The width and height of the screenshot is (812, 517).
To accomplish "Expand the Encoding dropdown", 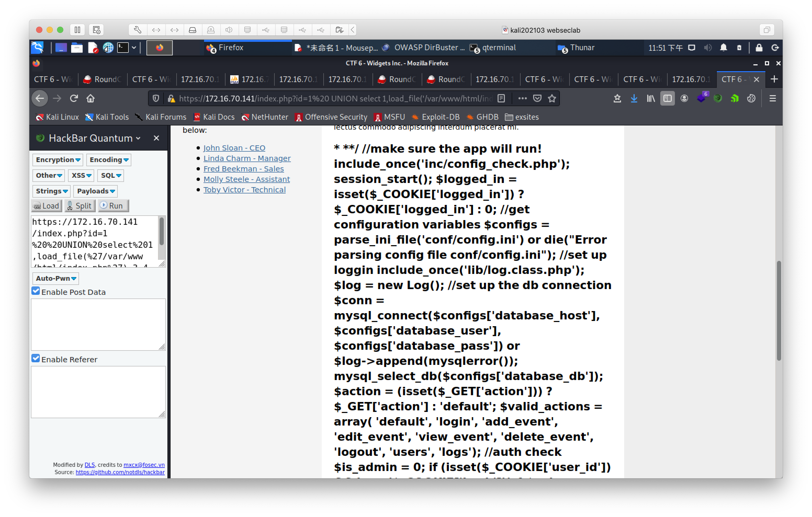I will click(x=109, y=160).
